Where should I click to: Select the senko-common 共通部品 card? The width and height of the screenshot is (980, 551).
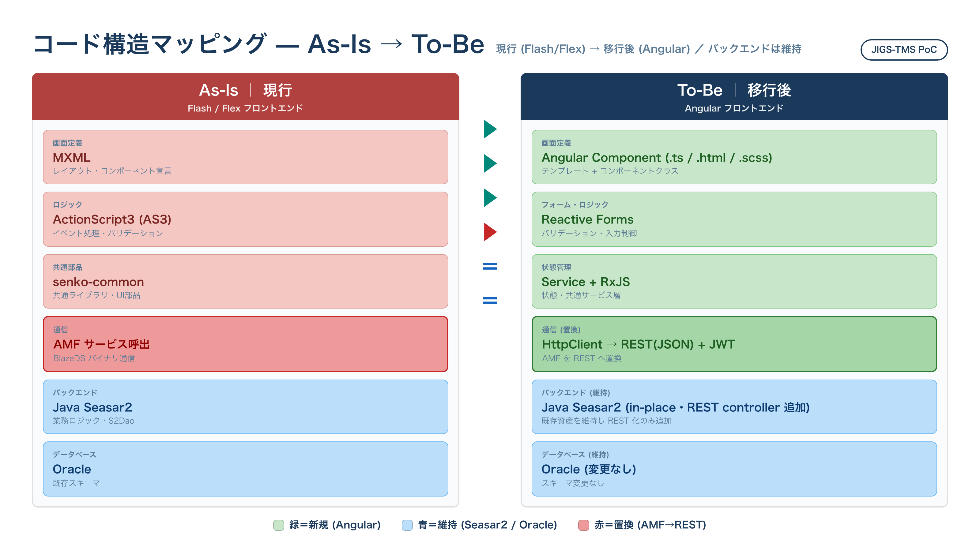tap(245, 281)
